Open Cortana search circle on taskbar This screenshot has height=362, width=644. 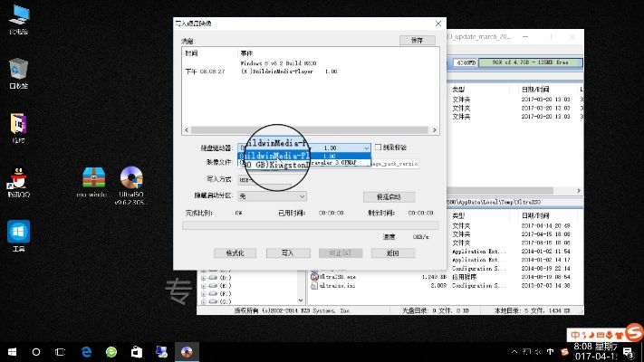tap(36, 352)
